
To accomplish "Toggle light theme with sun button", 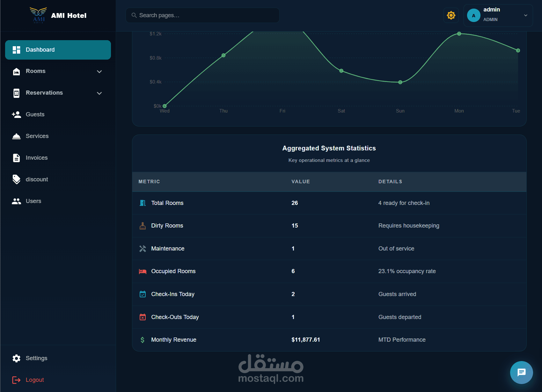I will click(x=451, y=15).
